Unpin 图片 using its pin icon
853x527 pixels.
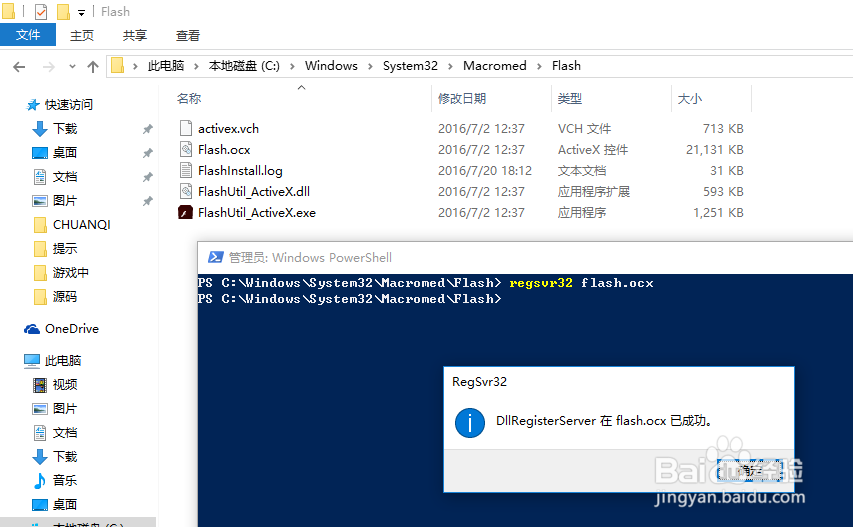click(147, 201)
